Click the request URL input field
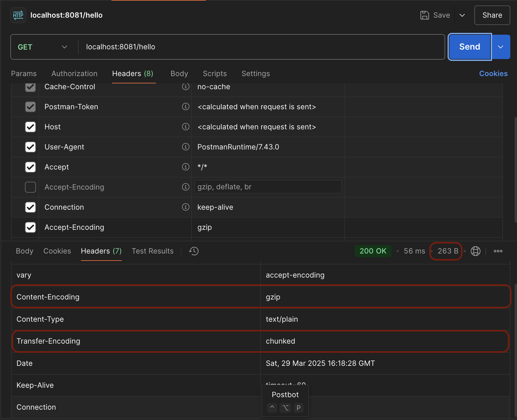 pyautogui.click(x=262, y=47)
